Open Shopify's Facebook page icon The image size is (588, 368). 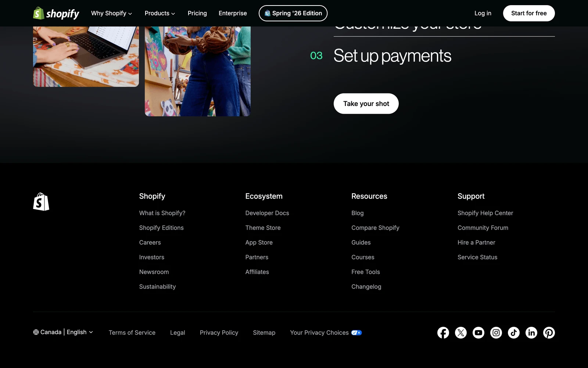pos(443,333)
